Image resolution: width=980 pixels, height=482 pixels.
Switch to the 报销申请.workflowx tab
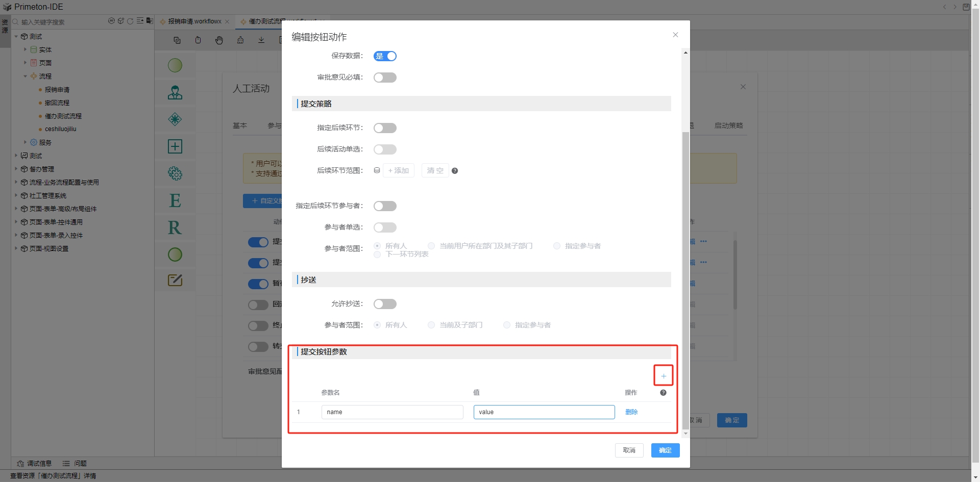pyautogui.click(x=194, y=21)
